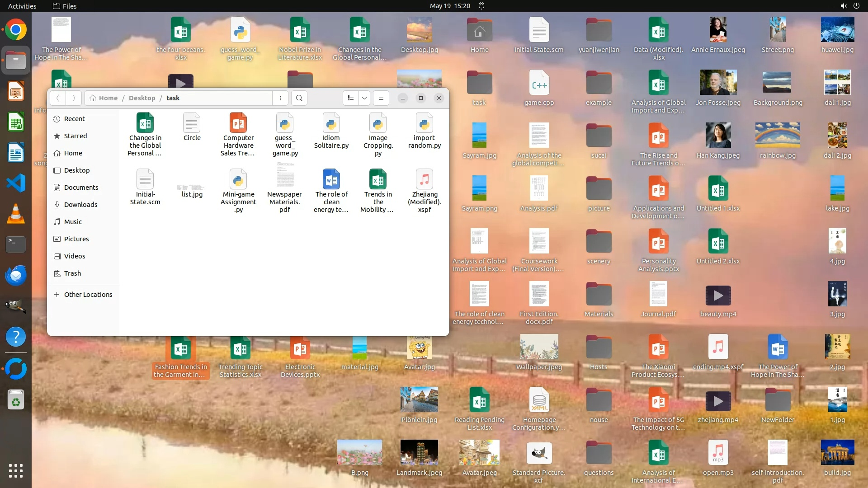Select Downloads in the sidebar
Image resolution: width=868 pixels, height=488 pixels.
coord(80,205)
